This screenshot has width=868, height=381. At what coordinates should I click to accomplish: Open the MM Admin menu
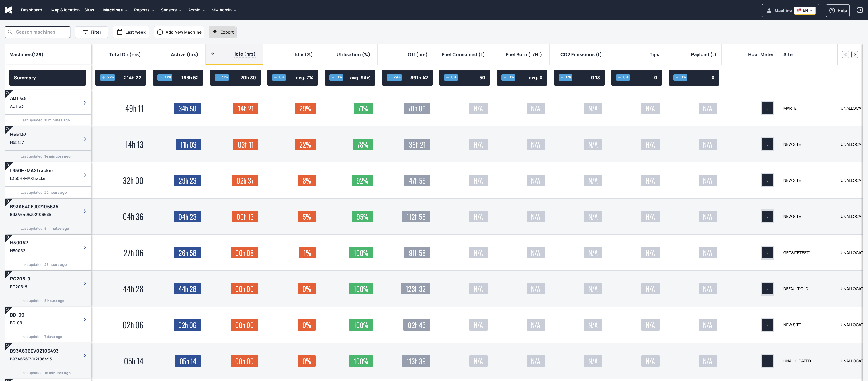[224, 10]
